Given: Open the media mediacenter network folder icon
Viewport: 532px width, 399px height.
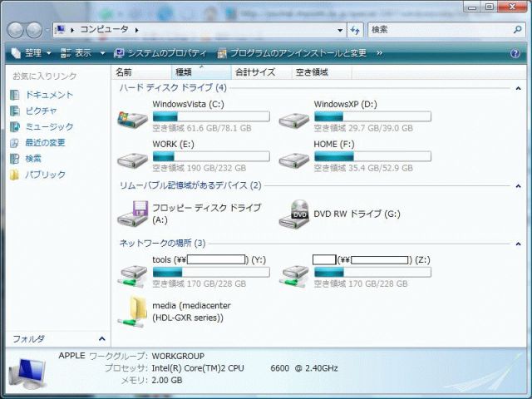Looking at the screenshot, I should [x=132, y=312].
